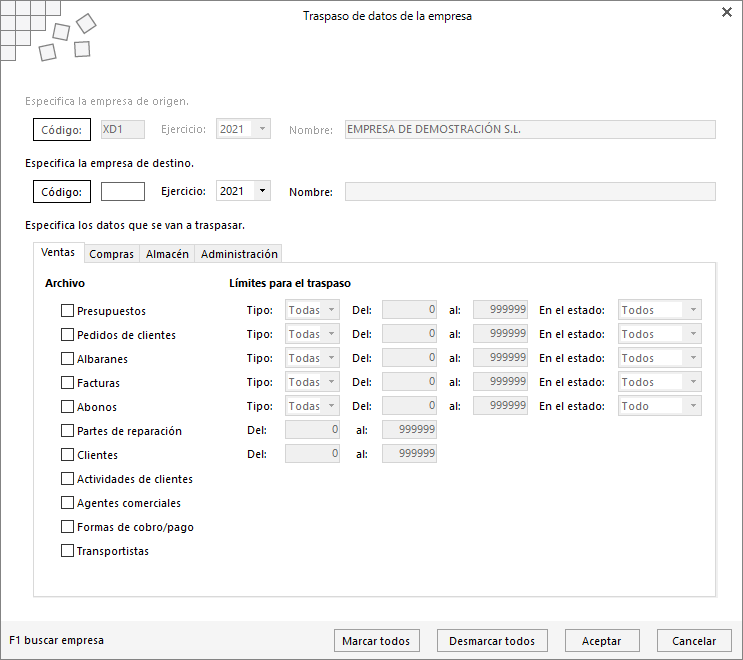The width and height of the screenshot is (743, 660).
Task: Click Del field for Partes de reparación
Action: coord(312,430)
